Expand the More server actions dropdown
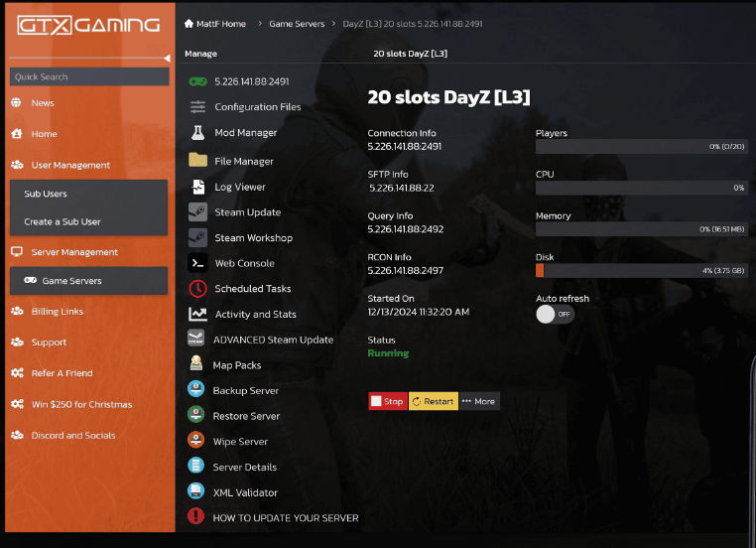Viewport: 756px width, 548px height. click(479, 401)
